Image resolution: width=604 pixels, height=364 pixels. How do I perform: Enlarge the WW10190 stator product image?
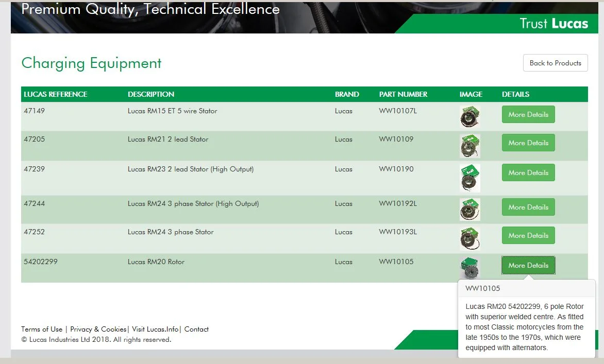pyautogui.click(x=469, y=178)
